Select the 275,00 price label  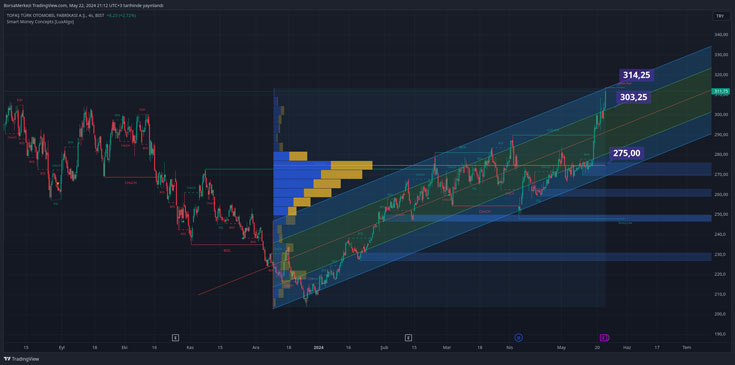626,153
